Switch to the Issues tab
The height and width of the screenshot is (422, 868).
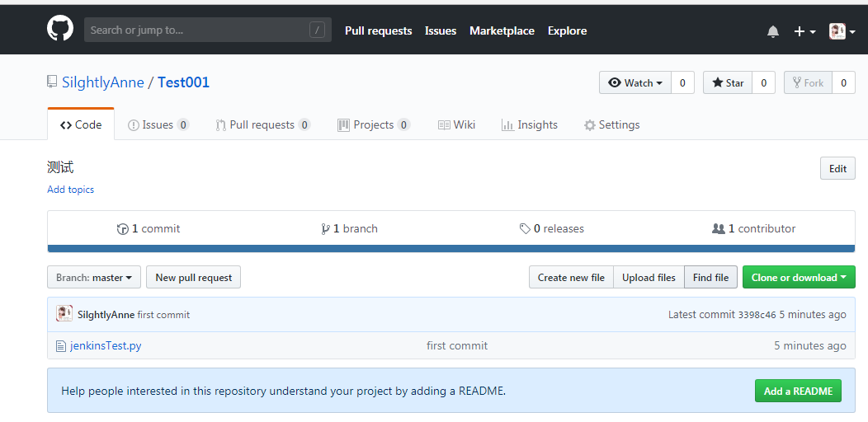[158, 125]
